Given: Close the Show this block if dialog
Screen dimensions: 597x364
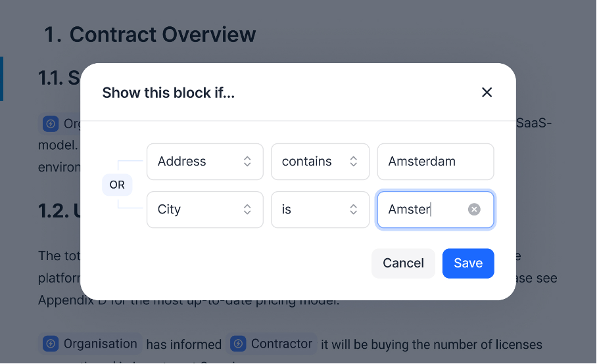Looking at the screenshot, I should click(x=487, y=93).
